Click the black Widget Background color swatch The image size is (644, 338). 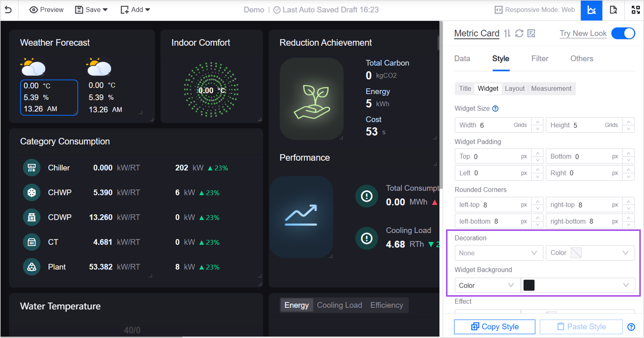pos(529,285)
